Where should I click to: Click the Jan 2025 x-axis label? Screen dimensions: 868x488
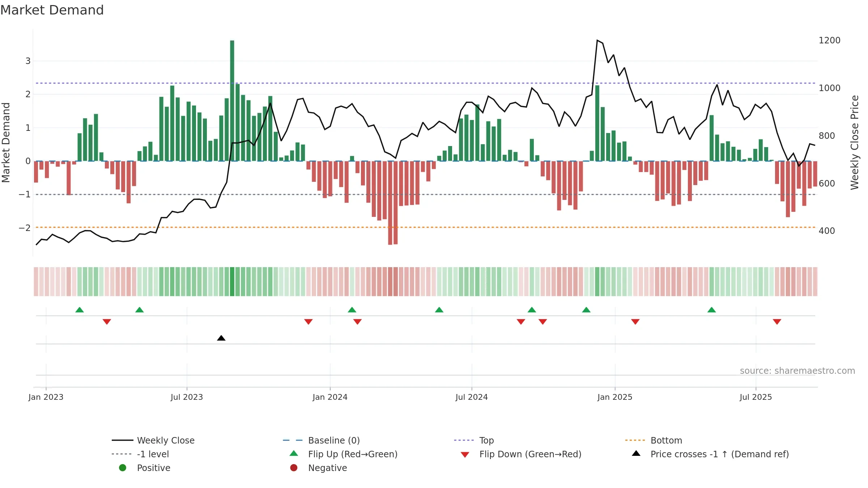click(x=615, y=397)
